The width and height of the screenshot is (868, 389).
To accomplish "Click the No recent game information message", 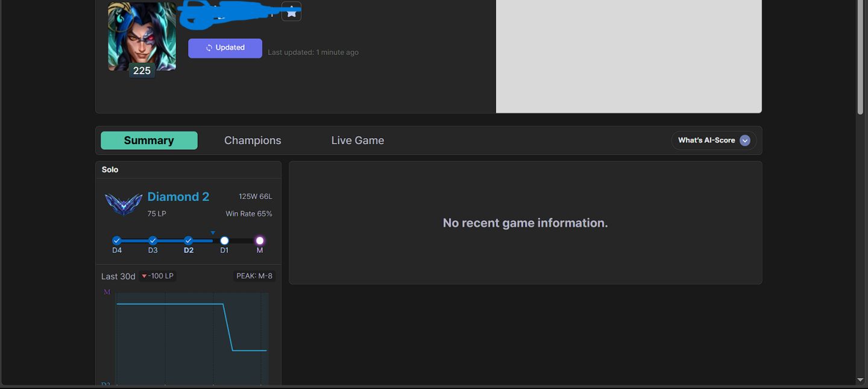I will pos(526,223).
